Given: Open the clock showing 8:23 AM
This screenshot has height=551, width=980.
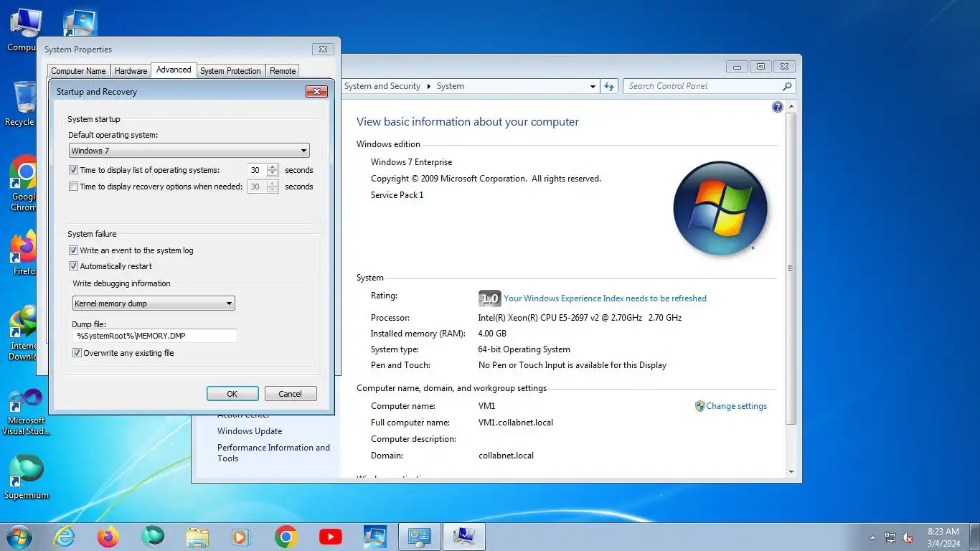Looking at the screenshot, I should (x=943, y=537).
